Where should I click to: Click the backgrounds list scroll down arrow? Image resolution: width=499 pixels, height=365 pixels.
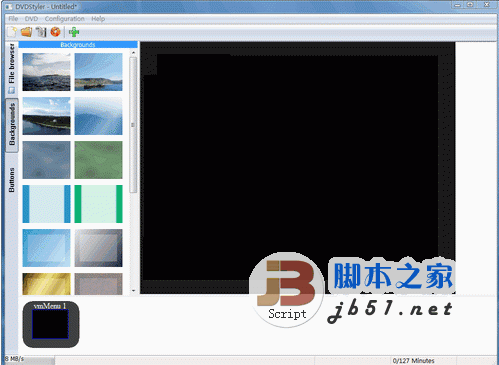pyautogui.click(x=133, y=291)
